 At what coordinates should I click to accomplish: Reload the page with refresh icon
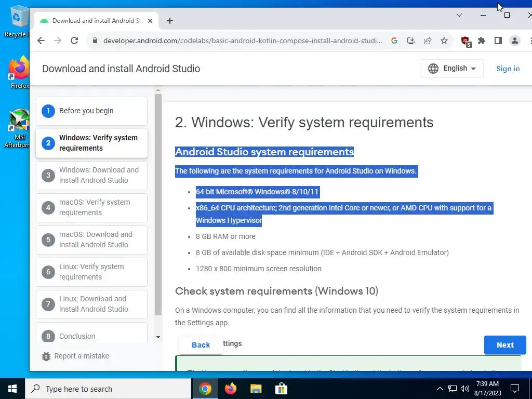click(74, 41)
